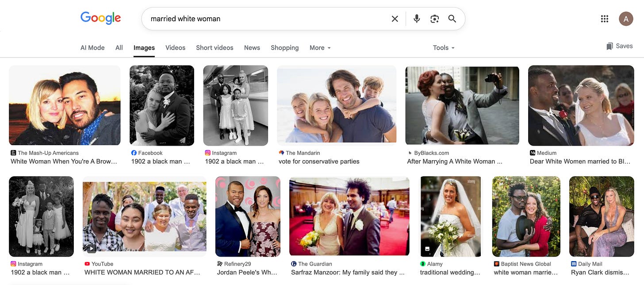Expand the More dropdown menu
Viewport: 644px width, 285px height.
tap(320, 48)
